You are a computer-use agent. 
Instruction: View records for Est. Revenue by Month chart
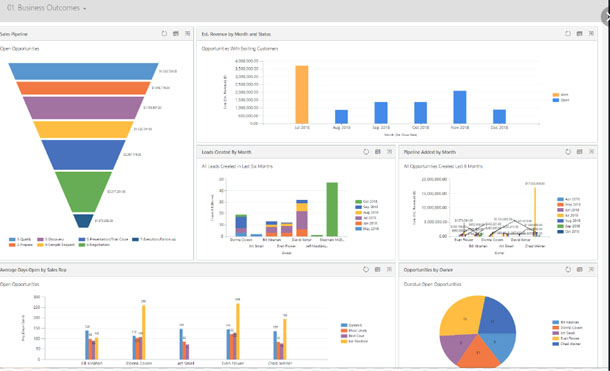[579, 34]
